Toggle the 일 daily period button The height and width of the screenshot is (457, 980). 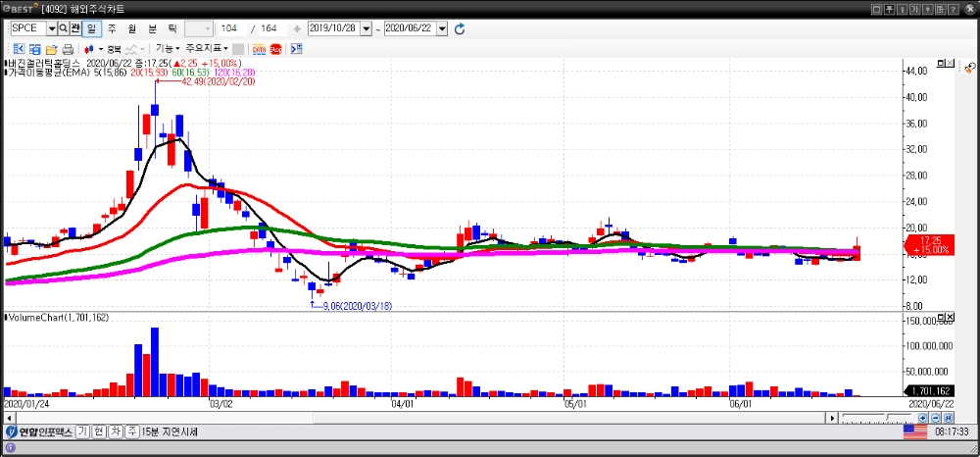tap(92, 28)
